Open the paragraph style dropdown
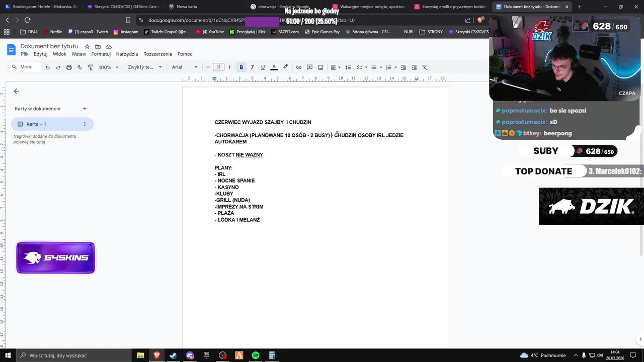This screenshot has width=644, height=362. pyautogui.click(x=145, y=67)
